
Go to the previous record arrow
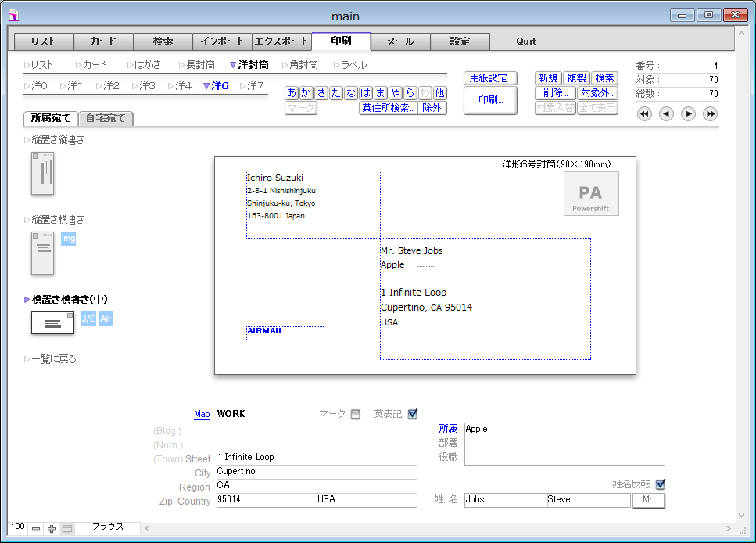click(x=666, y=114)
